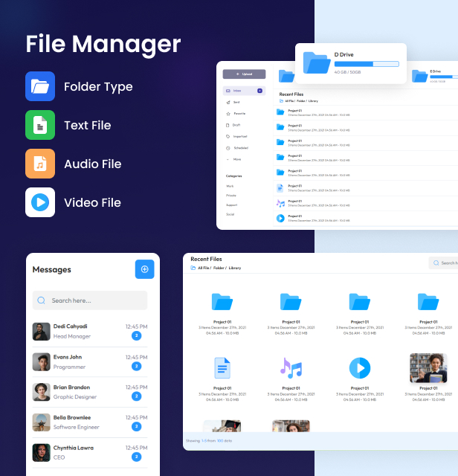Select the Work category
Screen dimensions: 458x476
230,186
